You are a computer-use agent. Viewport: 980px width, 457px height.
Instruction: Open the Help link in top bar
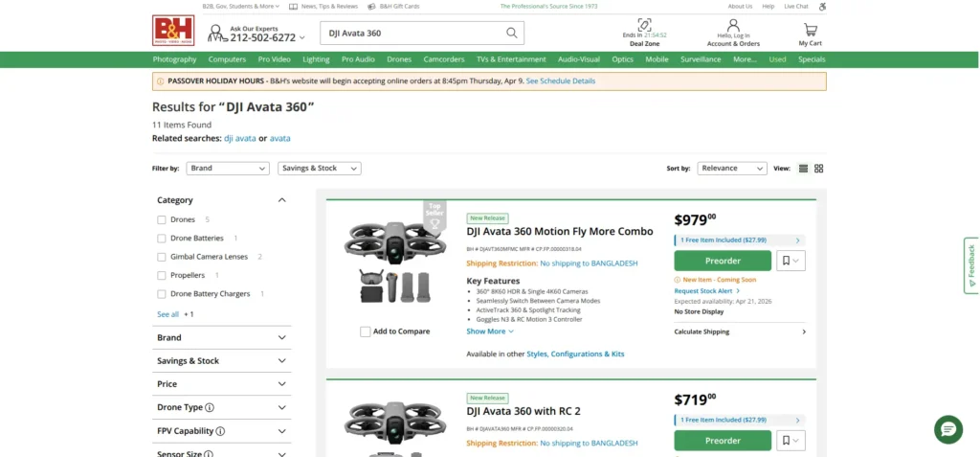[768, 7]
